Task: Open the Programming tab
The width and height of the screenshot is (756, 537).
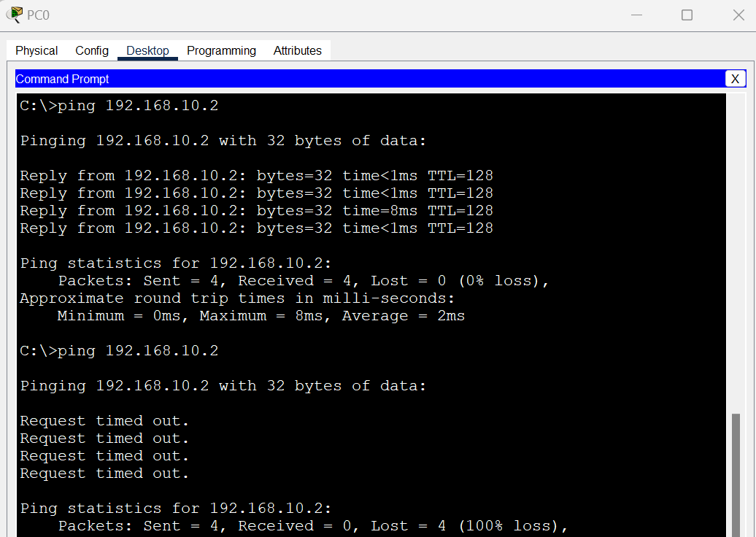Action: coord(221,50)
